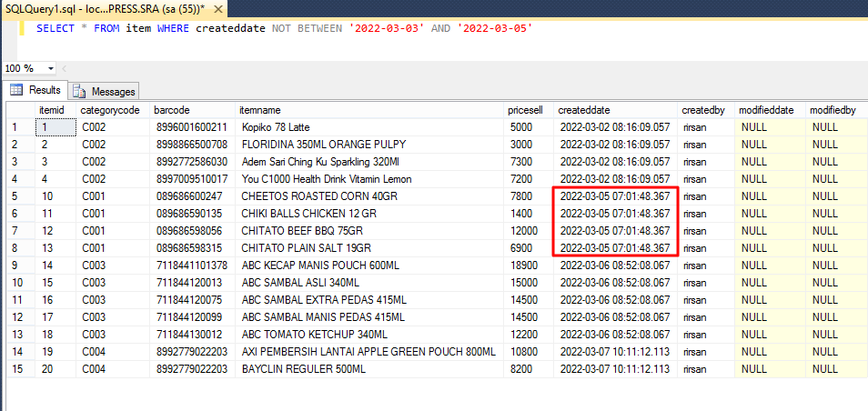
Task: Click barcode 8992772586030
Action: tap(193, 162)
